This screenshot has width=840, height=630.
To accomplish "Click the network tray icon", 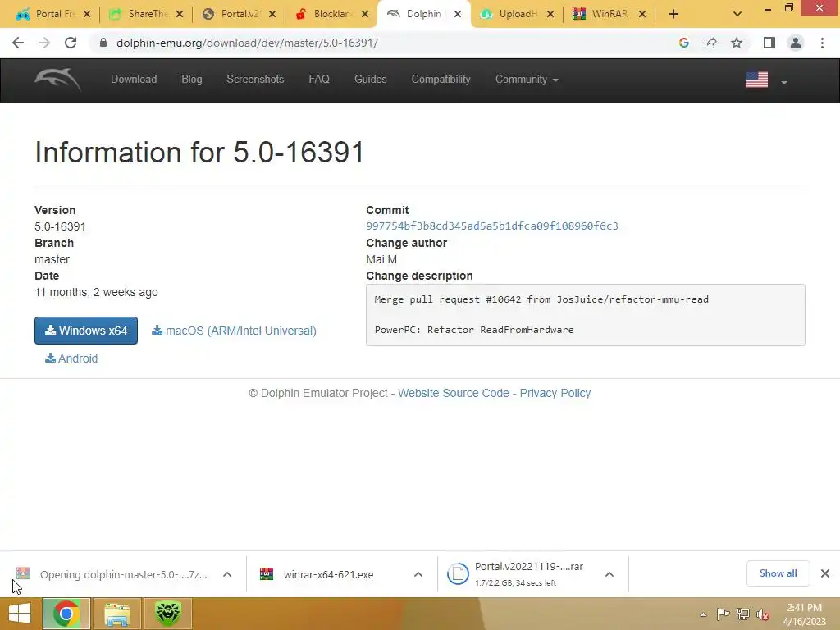I will [x=743, y=614].
